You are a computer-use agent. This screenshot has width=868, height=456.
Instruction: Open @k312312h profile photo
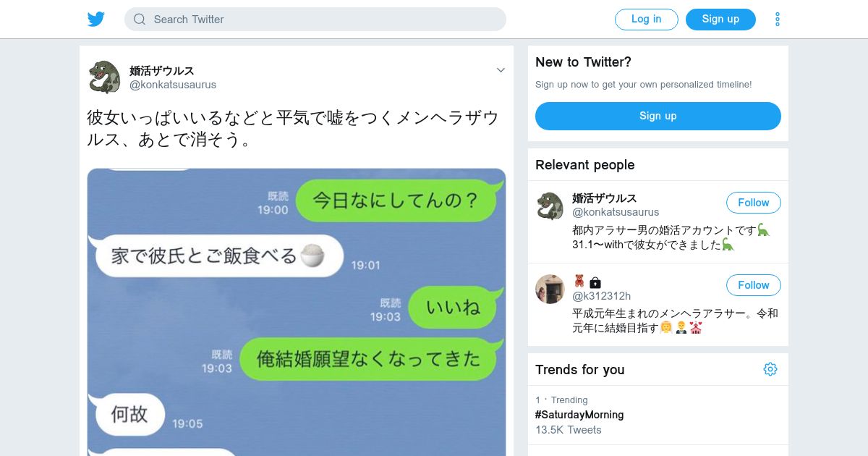[x=550, y=289]
